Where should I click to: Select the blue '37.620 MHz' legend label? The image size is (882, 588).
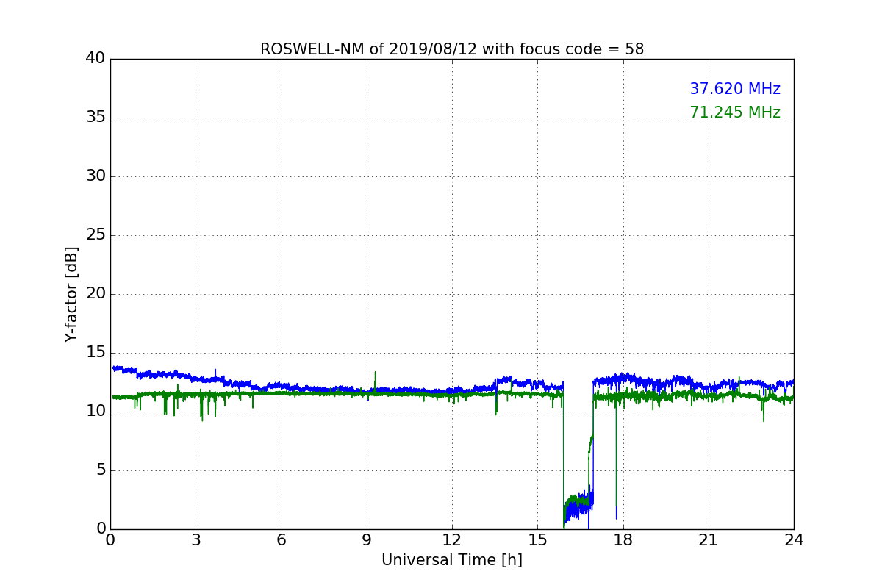735,89
